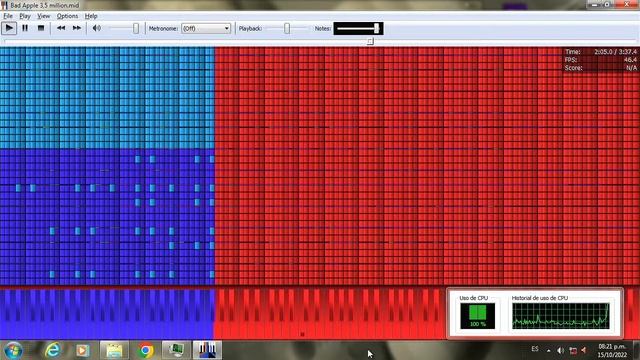Switch to the piano app taskbar icon
Viewport: 640px width, 360px height.
tap(207, 350)
